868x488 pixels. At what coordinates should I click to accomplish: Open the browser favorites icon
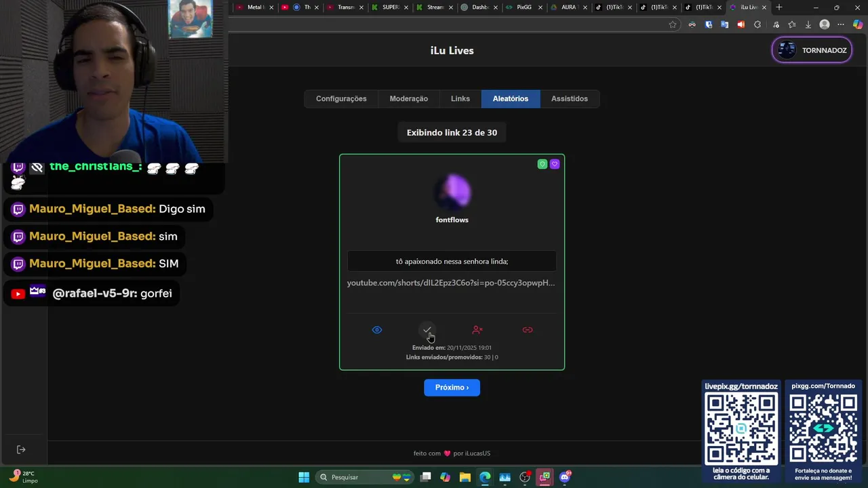click(x=792, y=24)
